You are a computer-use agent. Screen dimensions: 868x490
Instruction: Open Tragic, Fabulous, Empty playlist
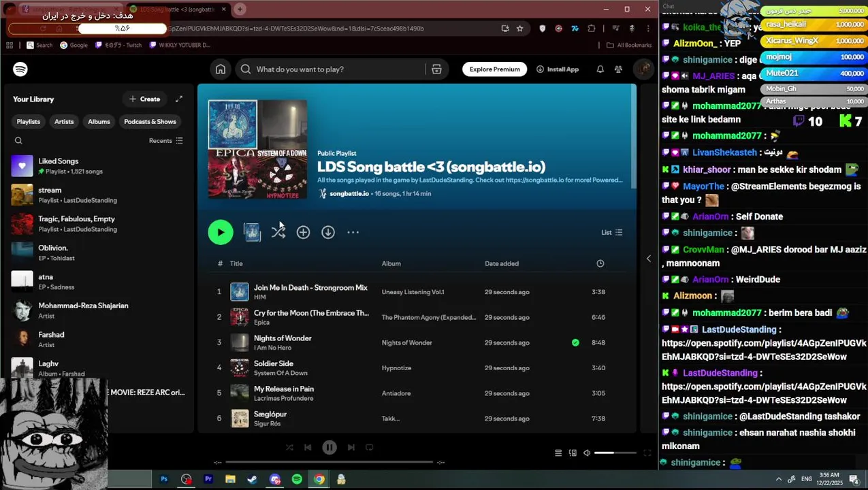click(x=99, y=224)
